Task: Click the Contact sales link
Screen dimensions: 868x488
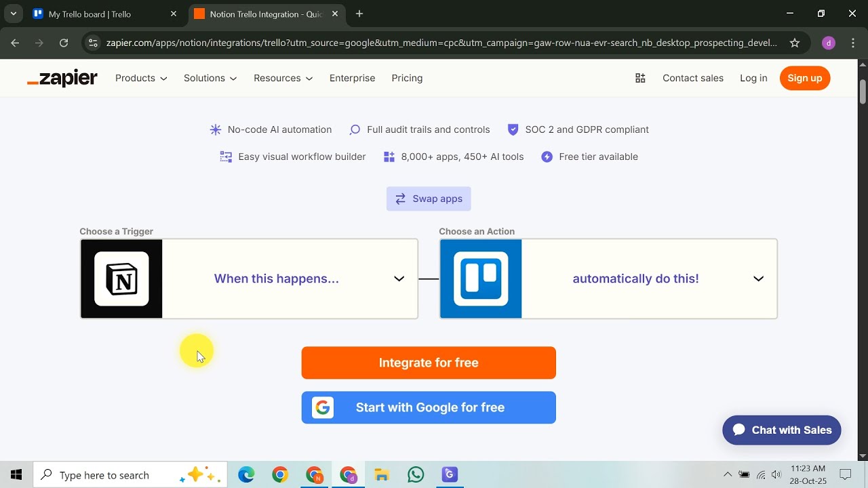Action: pos(693,78)
